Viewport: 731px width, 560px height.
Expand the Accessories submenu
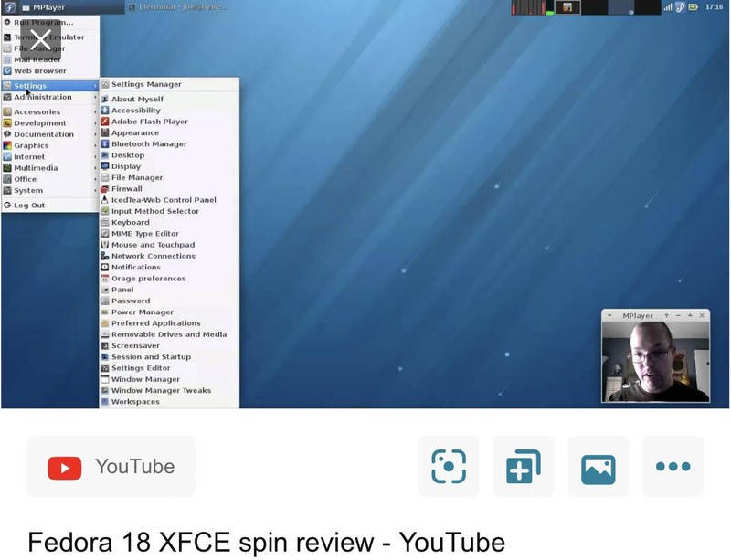point(50,111)
